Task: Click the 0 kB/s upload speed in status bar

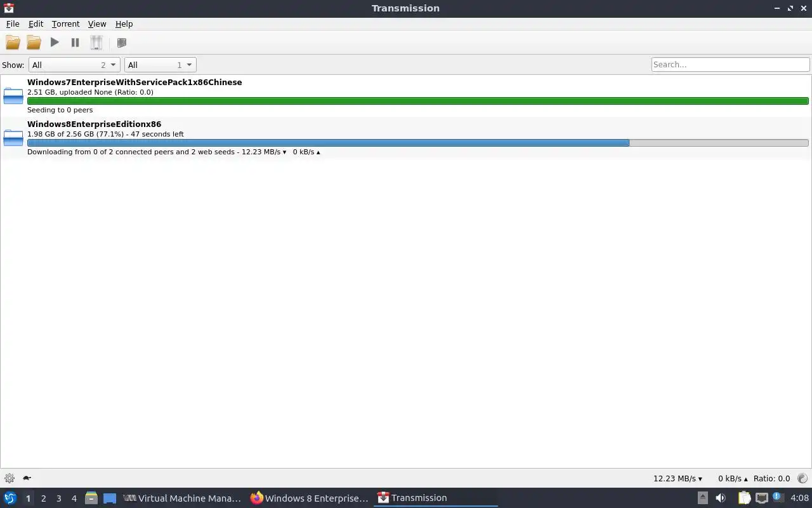Action: click(733, 478)
